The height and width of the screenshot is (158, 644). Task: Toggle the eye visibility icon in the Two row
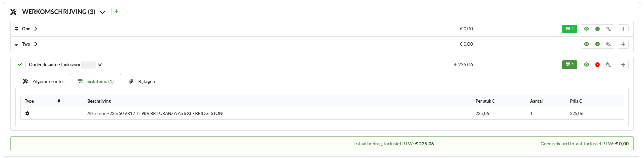(586, 44)
